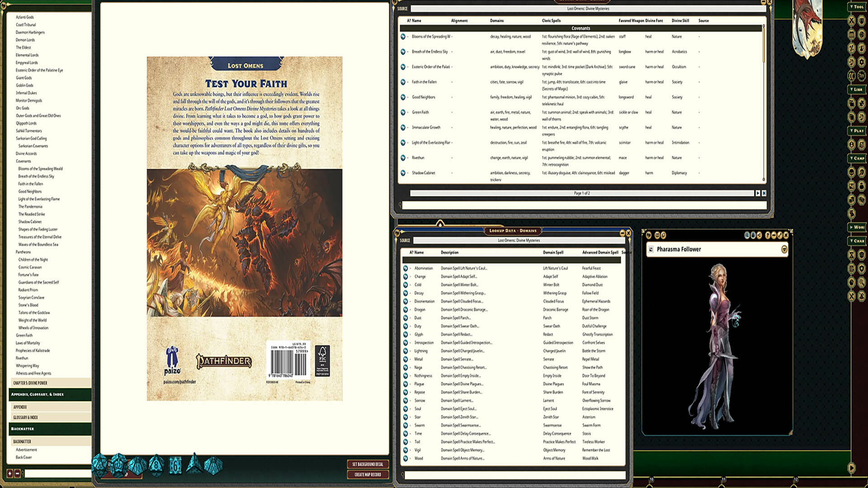Viewport: 868px width, 488px height.
Task: Collapse the Tool section in the right sidebar
Action: [858, 7]
